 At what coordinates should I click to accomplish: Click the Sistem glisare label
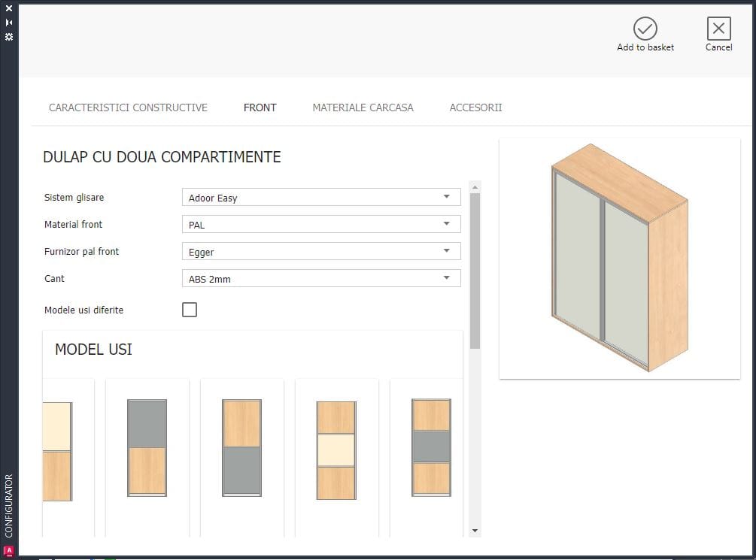[74, 197]
